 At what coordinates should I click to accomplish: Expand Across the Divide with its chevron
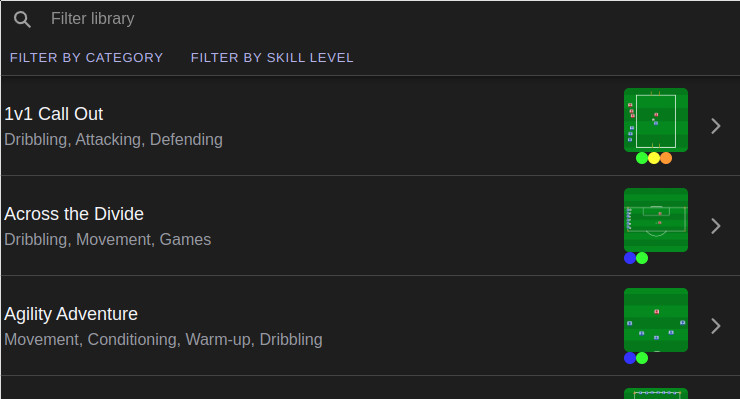click(x=715, y=226)
